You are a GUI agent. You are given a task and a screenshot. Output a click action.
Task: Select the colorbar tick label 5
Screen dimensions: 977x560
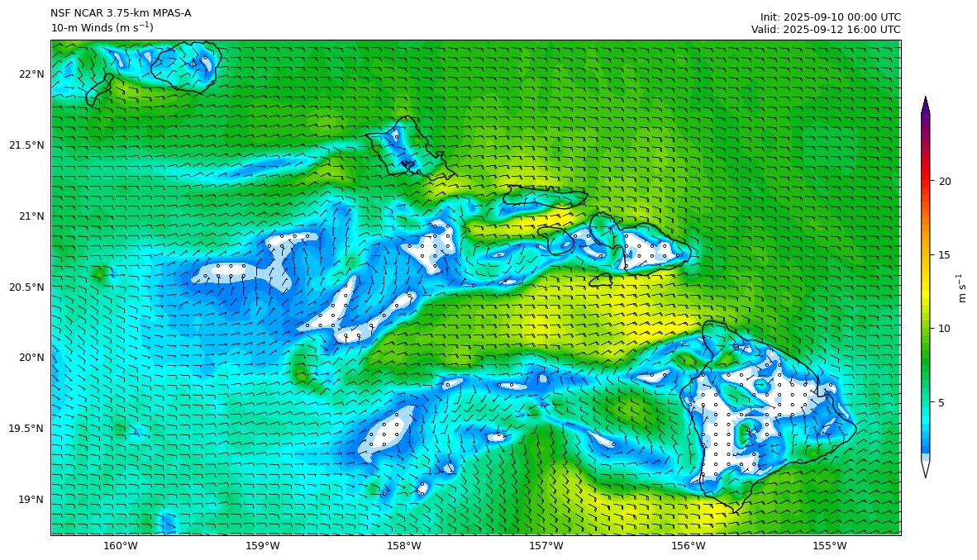pos(941,402)
